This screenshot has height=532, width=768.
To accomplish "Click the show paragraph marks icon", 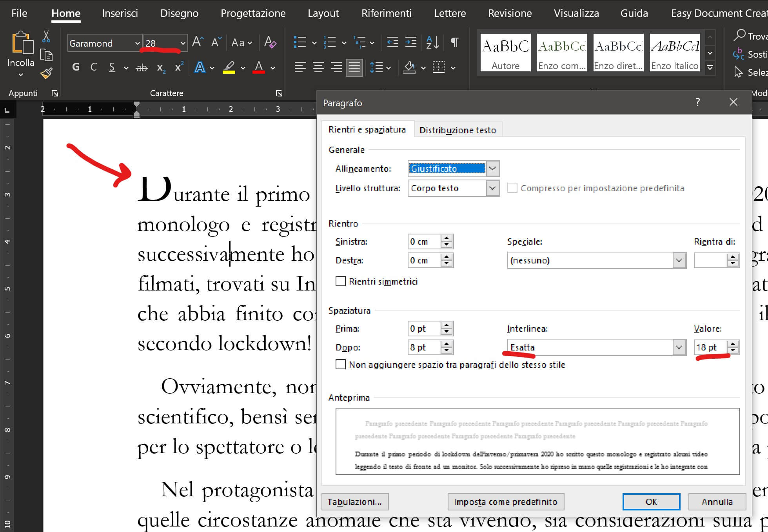I will 454,42.
